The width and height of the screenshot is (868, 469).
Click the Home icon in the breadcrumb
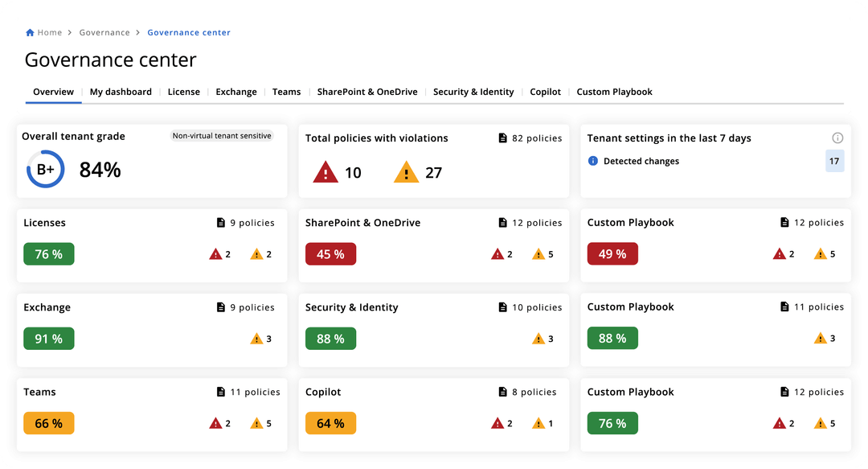(x=29, y=32)
